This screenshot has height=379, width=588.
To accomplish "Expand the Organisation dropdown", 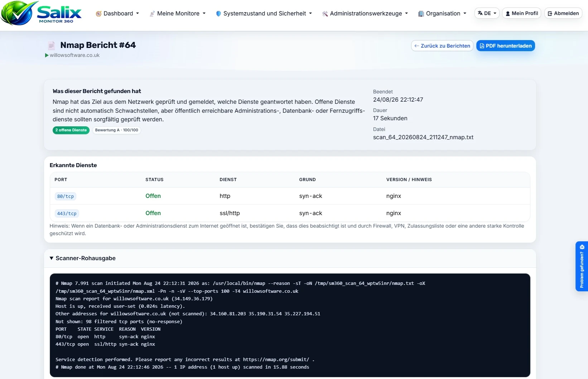I will [x=442, y=14].
